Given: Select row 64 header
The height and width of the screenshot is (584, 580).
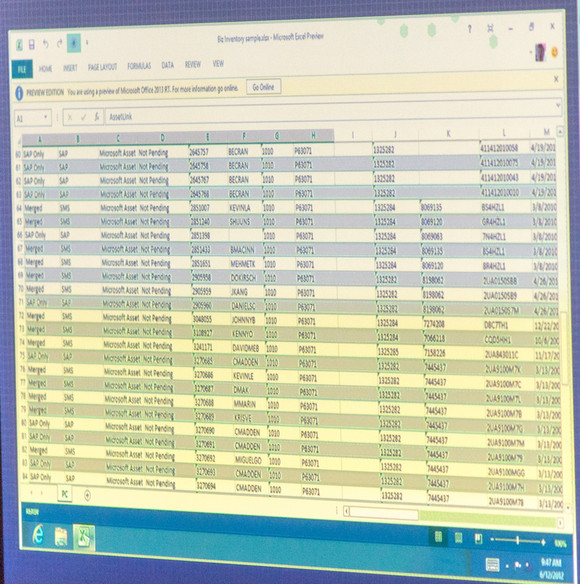Looking at the screenshot, I should [x=19, y=208].
